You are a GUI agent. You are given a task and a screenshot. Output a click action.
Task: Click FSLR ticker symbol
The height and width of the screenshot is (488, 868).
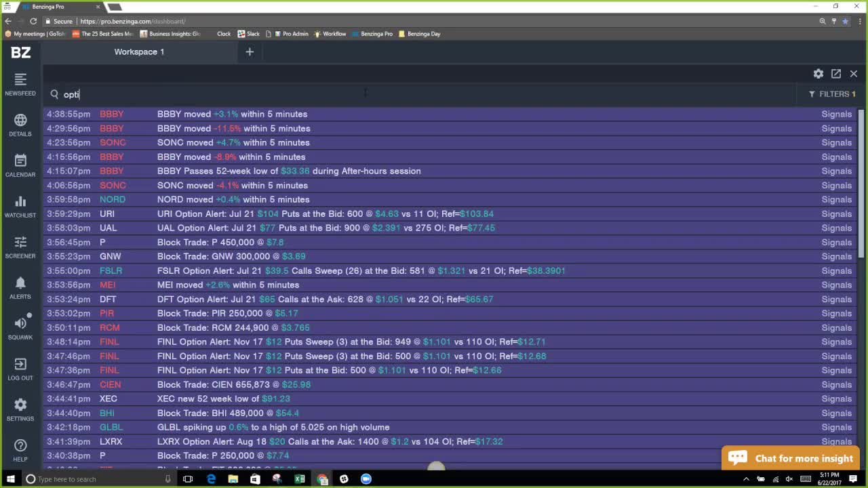(x=111, y=270)
